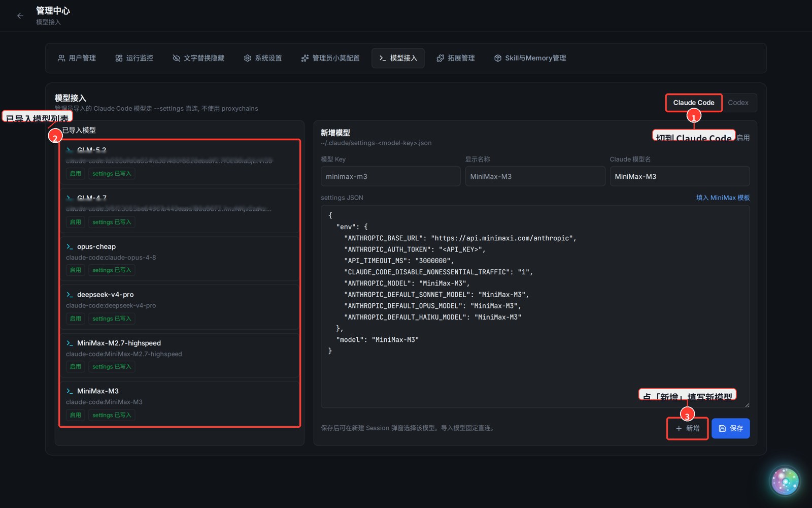Click the 已导入模型 list header

click(79, 130)
